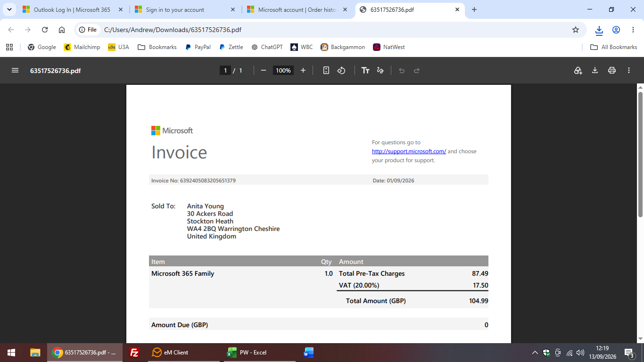Open the Backgammon bookmark
Screen dimensions: 644x362
343,47
